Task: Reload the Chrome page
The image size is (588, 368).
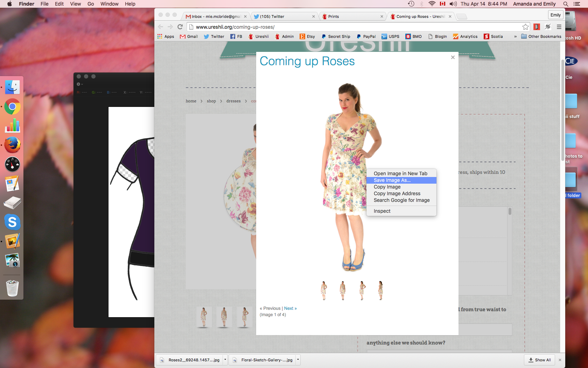Action: pos(180,27)
